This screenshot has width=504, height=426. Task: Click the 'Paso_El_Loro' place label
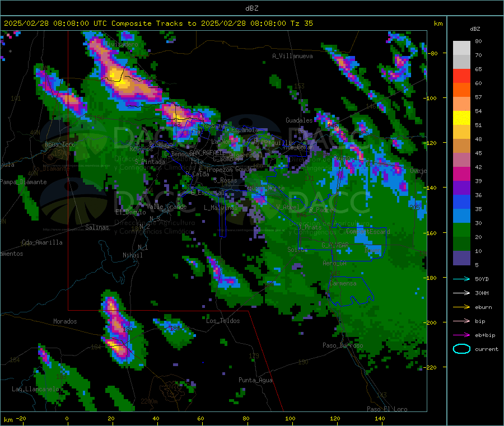pyautogui.click(x=387, y=409)
